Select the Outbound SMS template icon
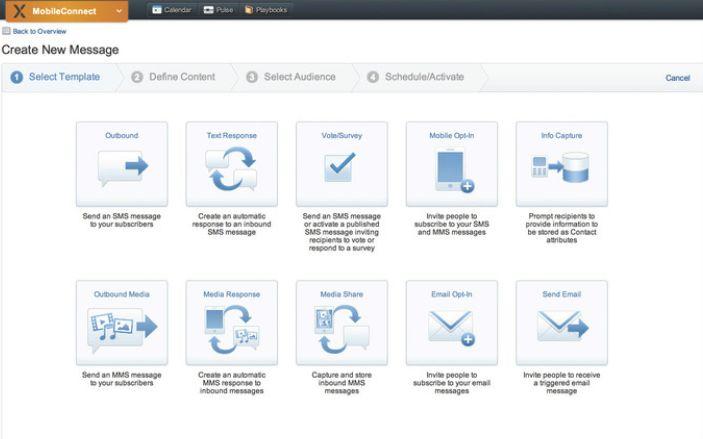This screenshot has width=703, height=439. (x=122, y=168)
